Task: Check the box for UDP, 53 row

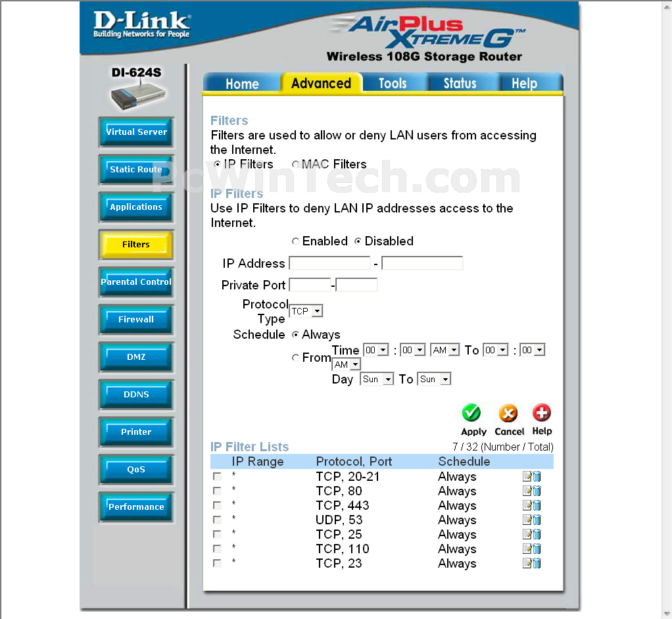Action: pos(217,520)
